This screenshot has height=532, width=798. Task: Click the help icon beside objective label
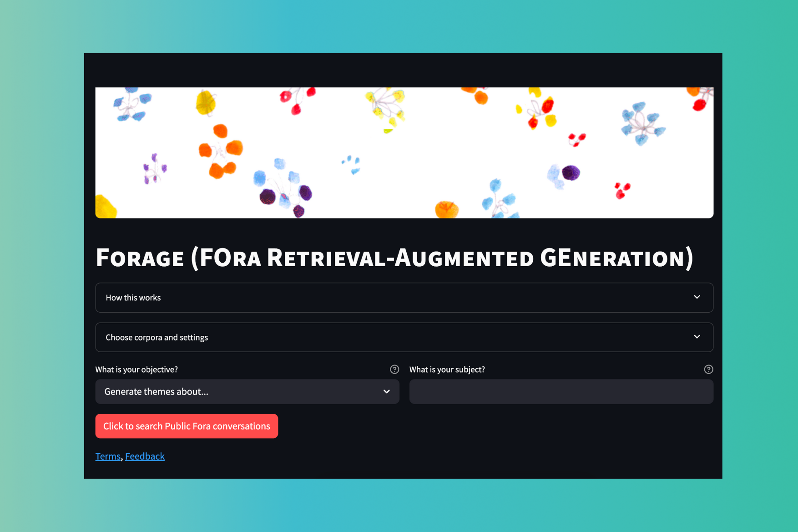(394, 369)
